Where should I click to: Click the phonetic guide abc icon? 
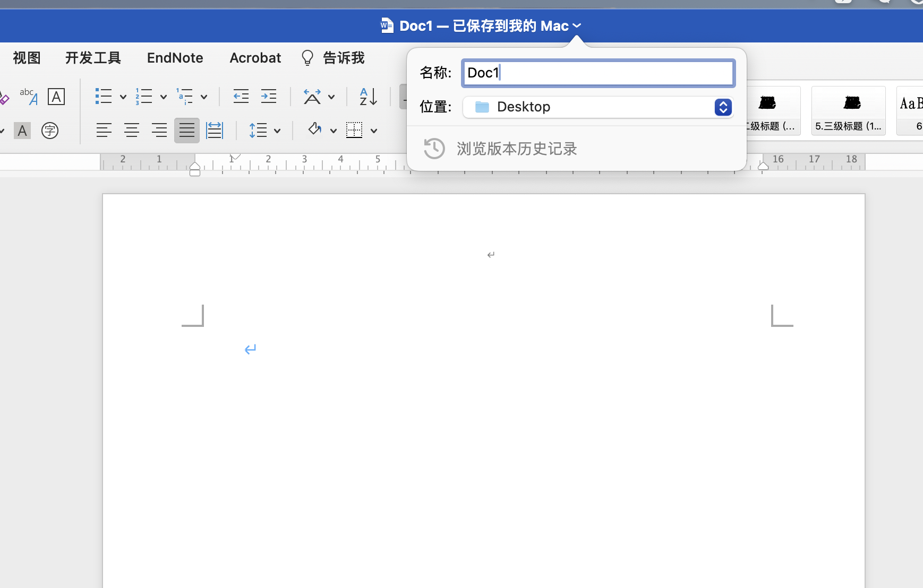[29, 97]
